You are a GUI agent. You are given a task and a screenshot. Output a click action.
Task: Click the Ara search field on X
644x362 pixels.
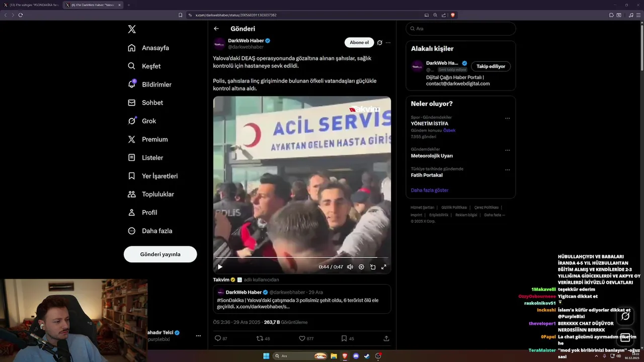pos(461,29)
